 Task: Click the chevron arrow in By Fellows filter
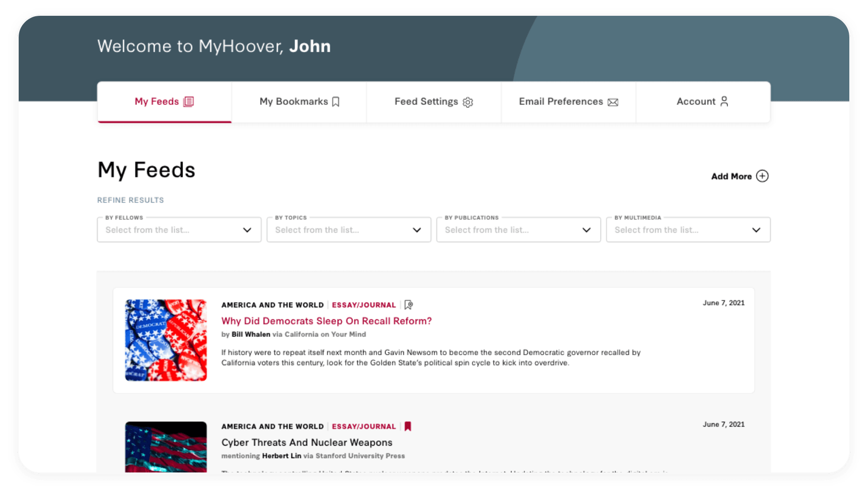tap(247, 230)
